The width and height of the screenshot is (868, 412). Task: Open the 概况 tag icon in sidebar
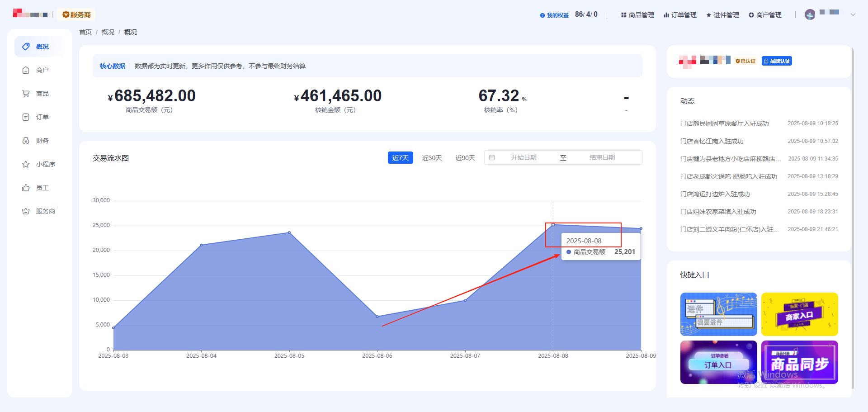[26, 47]
